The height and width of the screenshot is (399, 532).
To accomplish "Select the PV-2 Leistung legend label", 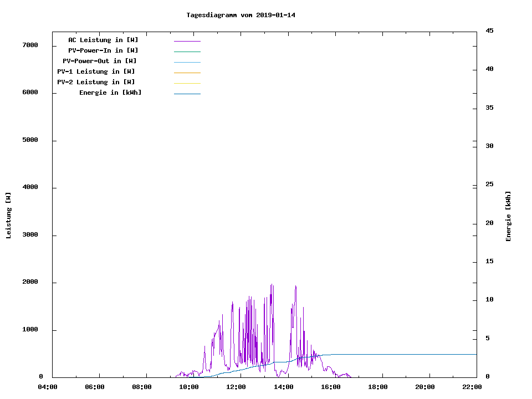I will pyautogui.click(x=96, y=82).
